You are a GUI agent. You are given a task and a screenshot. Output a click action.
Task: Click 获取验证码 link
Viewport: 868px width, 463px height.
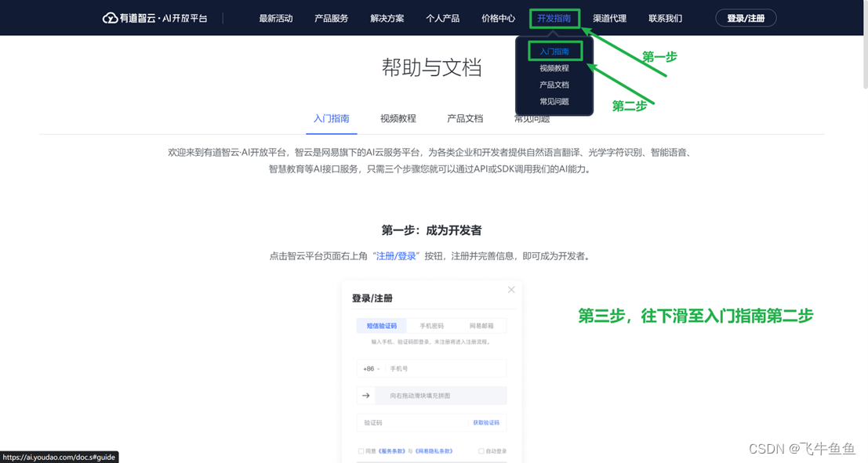486,422
